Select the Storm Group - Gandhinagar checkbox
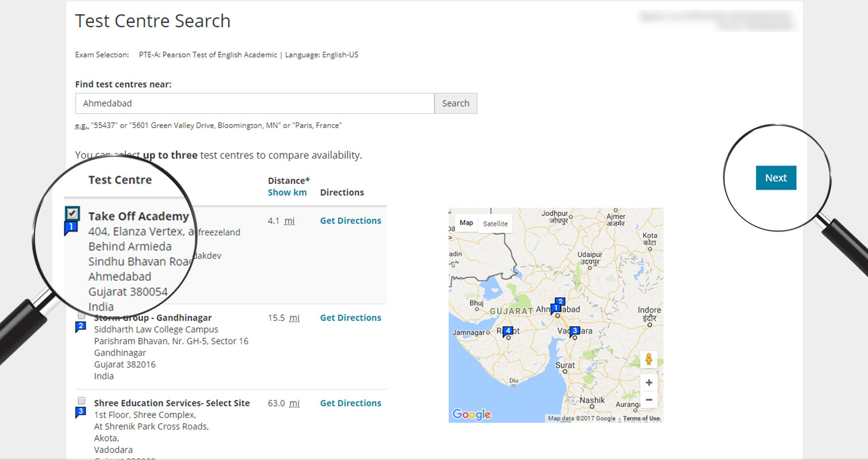 pyautogui.click(x=82, y=315)
